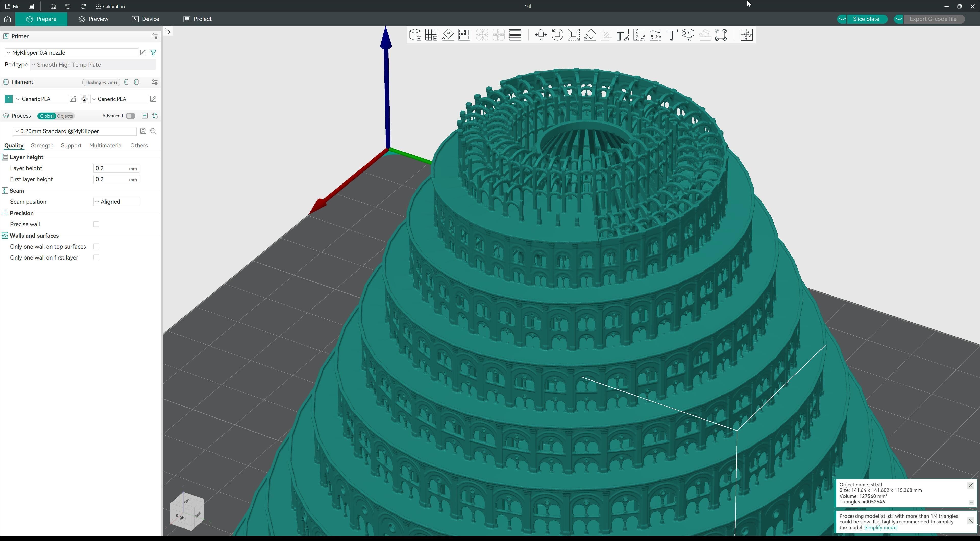Viewport: 980px width, 541px height.
Task: Close the triangle warning notification
Action: coord(971,521)
